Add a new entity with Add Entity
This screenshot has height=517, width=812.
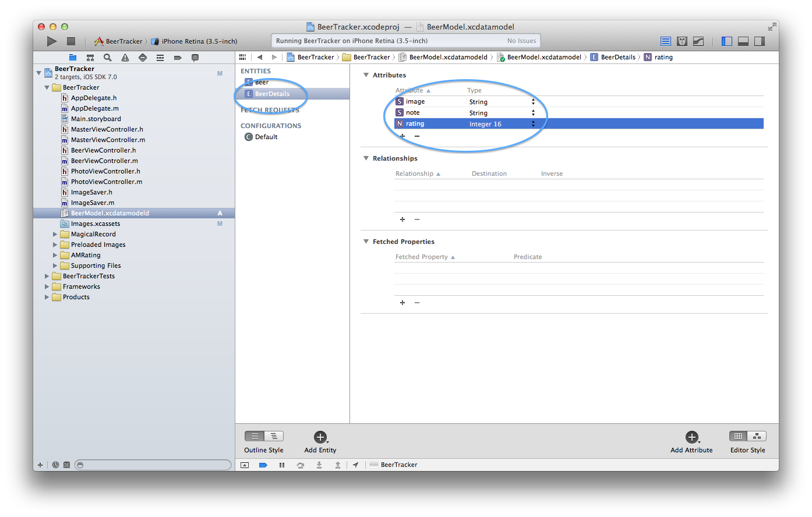[x=320, y=437]
